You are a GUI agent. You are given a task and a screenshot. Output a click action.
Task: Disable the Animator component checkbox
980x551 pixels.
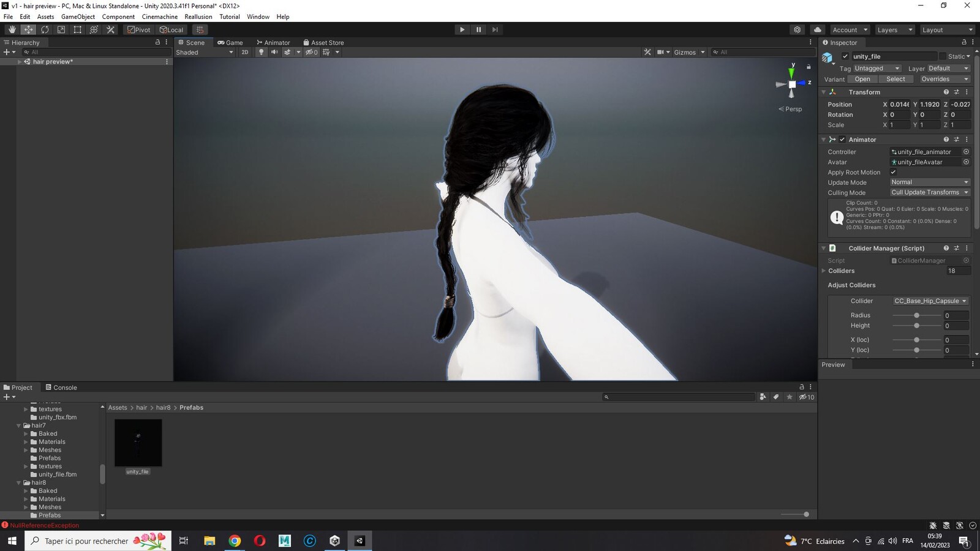[842, 140]
